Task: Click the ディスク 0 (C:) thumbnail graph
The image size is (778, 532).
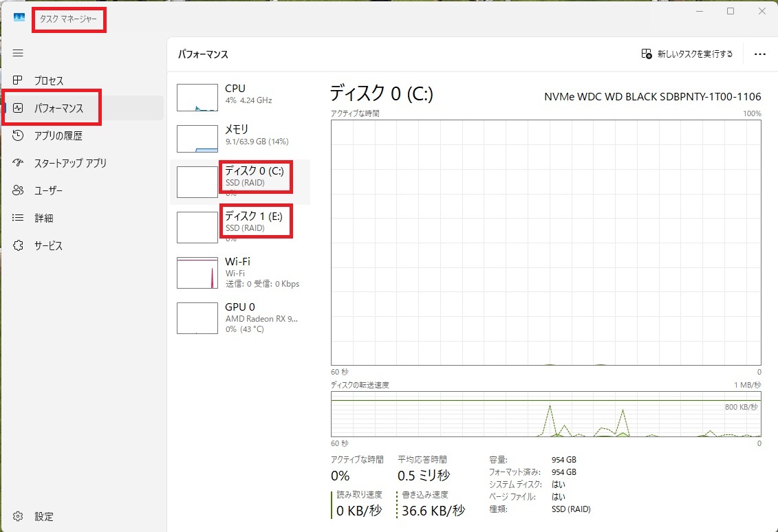Action: [x=197, y=181]
